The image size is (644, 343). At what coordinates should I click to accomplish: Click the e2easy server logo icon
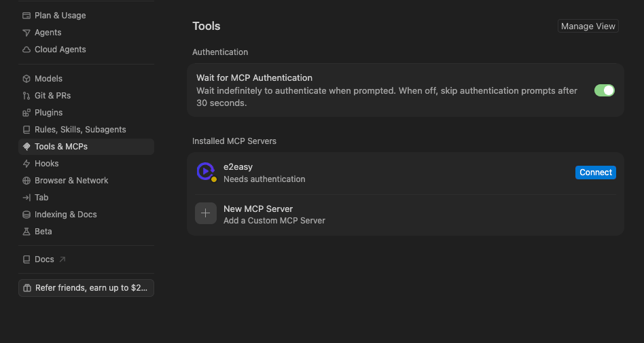(205, 171)
